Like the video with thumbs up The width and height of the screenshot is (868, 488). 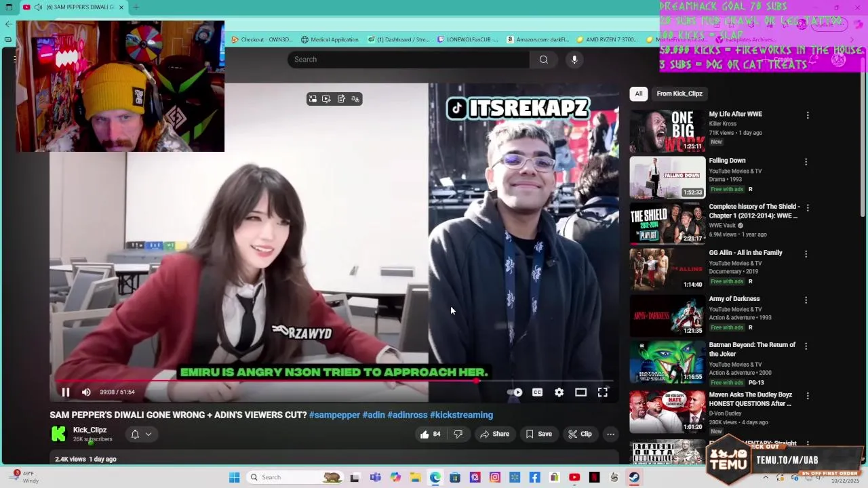(431, 434)
